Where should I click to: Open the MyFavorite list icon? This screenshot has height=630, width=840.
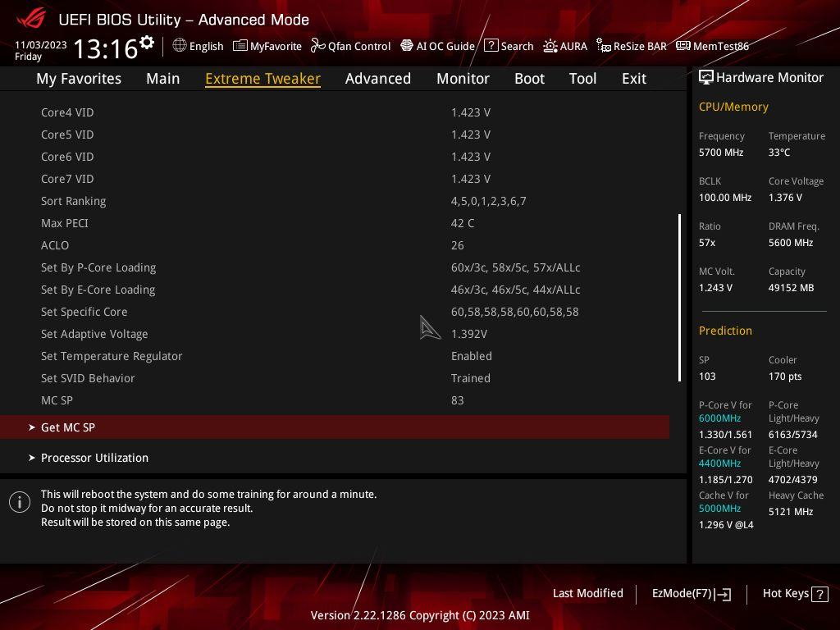tap(240, 46)
